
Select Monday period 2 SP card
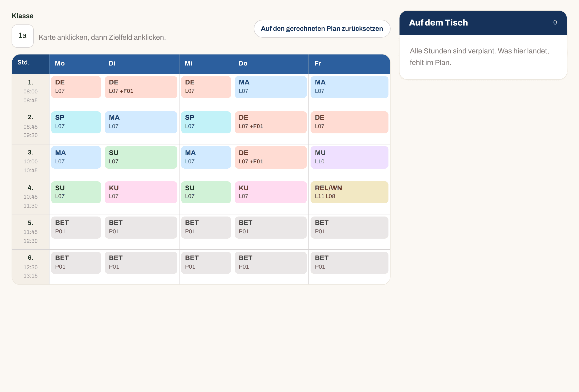point(76,122)
